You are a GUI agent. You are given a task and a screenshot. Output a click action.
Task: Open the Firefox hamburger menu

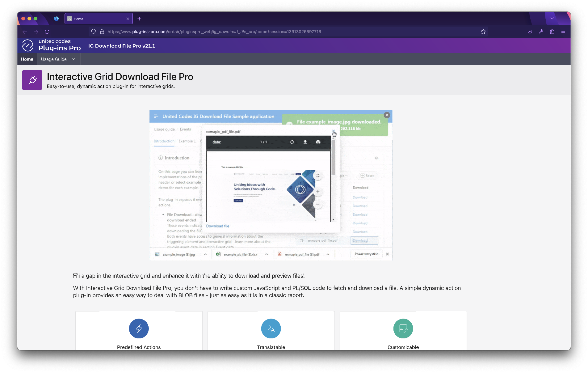(563, 32)
